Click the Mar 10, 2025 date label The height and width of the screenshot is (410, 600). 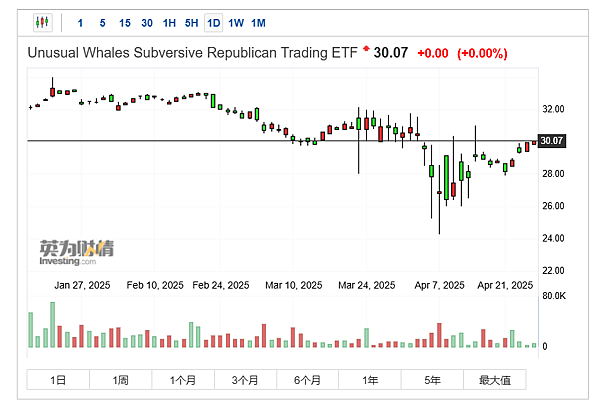[294, 286]
